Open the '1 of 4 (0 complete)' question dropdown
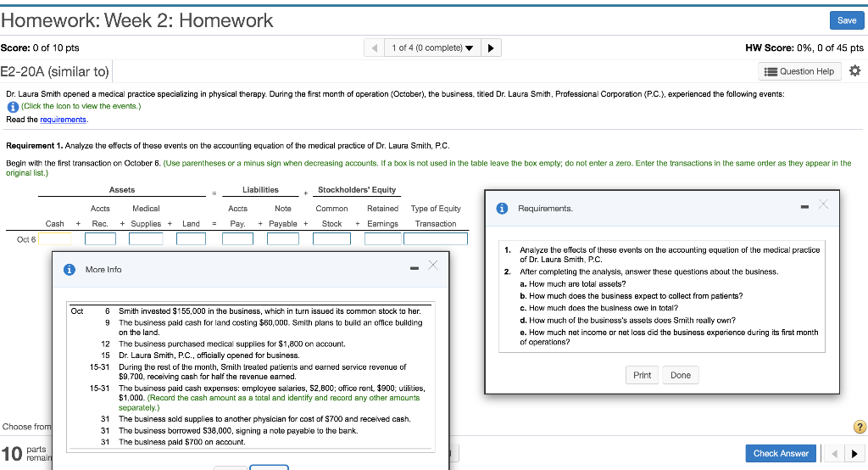This screenshot has width=868, height=470. click(432, 48)
